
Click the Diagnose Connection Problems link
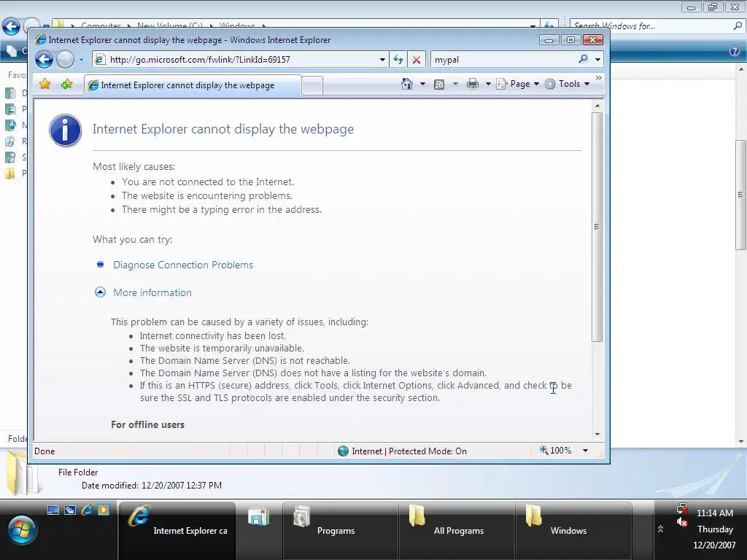183,265
